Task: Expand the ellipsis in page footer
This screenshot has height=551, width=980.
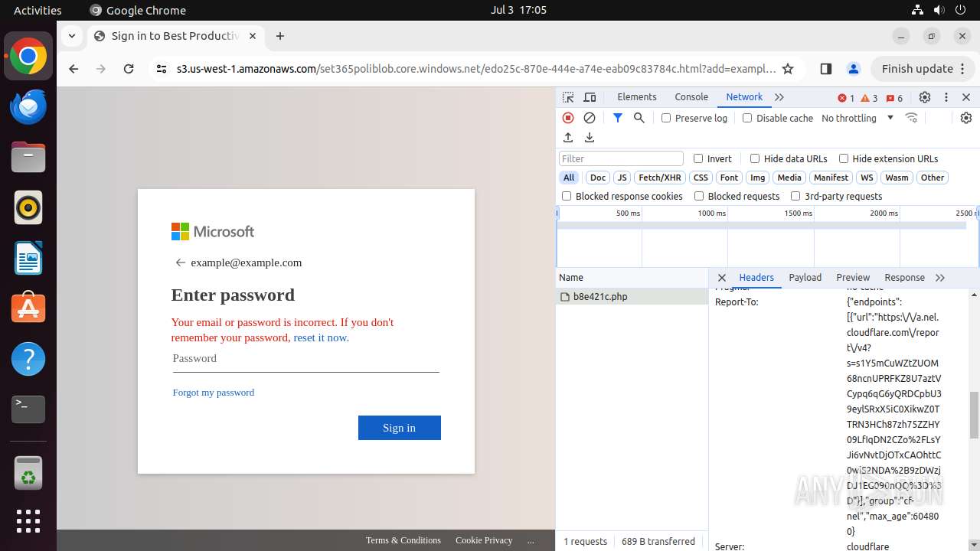Action: [x=531, y=540]
